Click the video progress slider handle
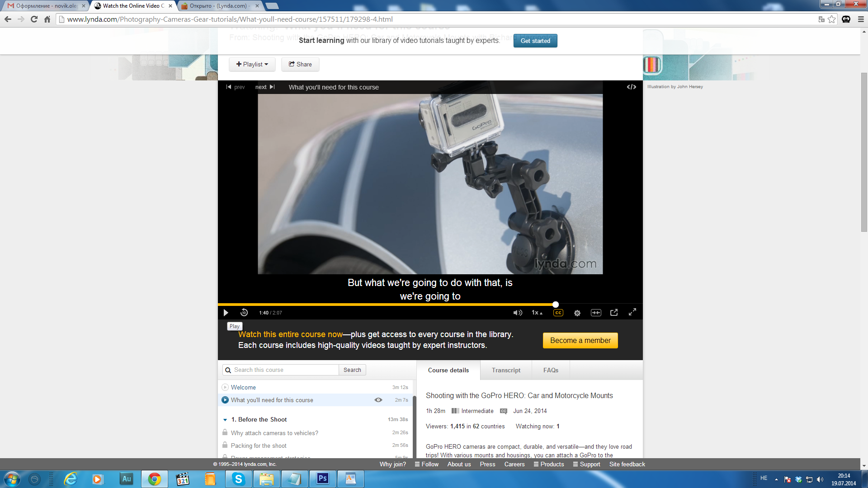The width and height of the screenshot is (868, 488). (556, 305)
